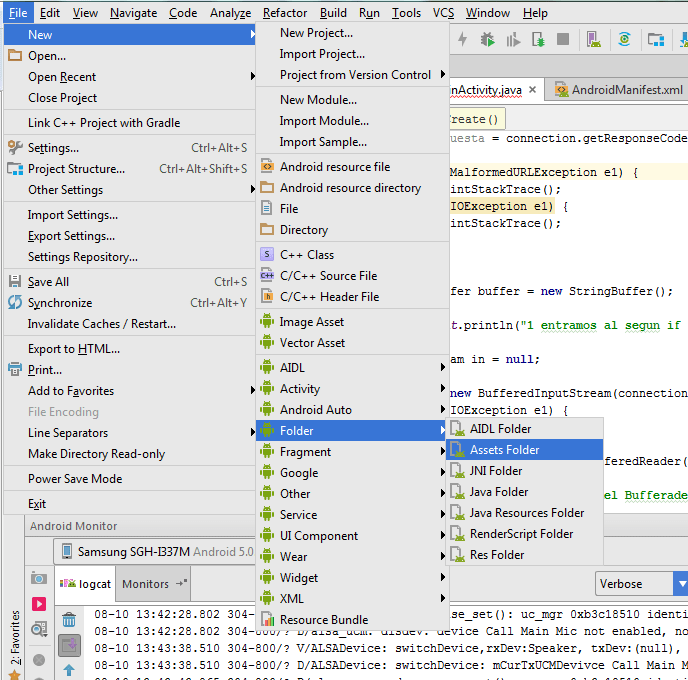Image resolution: width=688 pixels, height=680 pixels.
Task: Select Java Resources Folder option
Action: point(524,512)
